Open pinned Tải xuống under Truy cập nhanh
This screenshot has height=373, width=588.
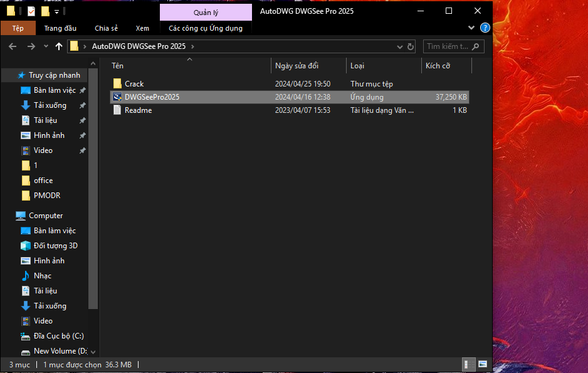(50, 105)
